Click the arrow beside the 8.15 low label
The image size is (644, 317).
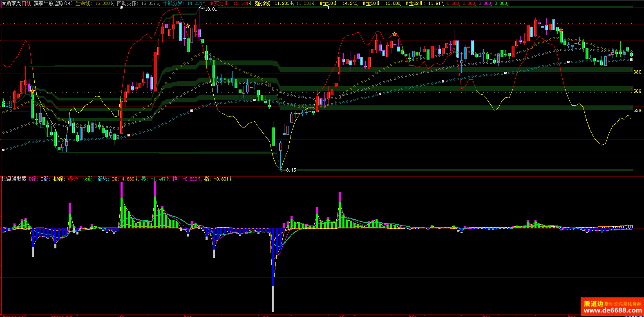(x=283, y=170)
